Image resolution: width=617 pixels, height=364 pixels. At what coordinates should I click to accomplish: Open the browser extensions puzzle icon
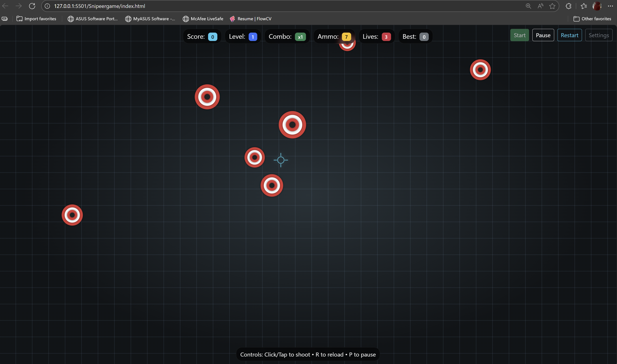click(x=568, y=6)
